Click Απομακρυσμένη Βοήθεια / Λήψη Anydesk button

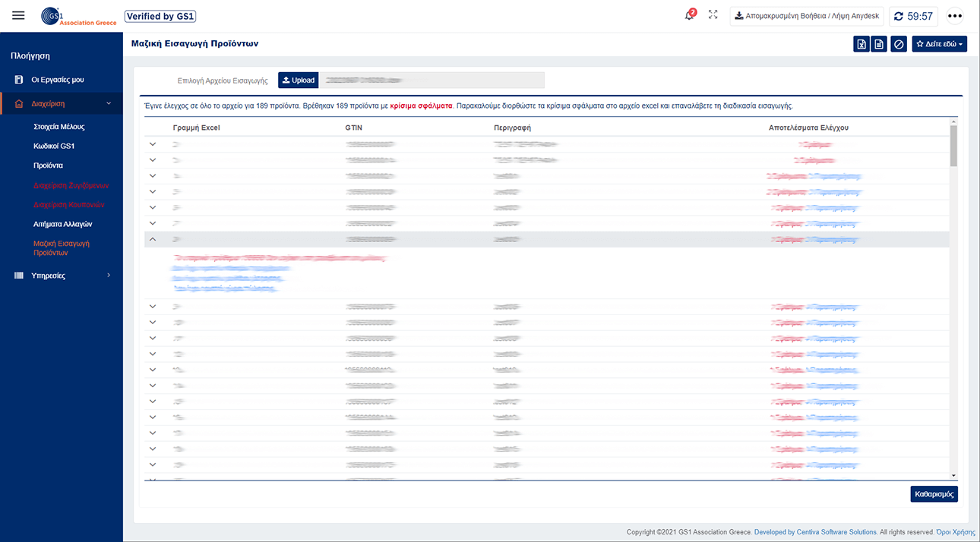[807, 16]
